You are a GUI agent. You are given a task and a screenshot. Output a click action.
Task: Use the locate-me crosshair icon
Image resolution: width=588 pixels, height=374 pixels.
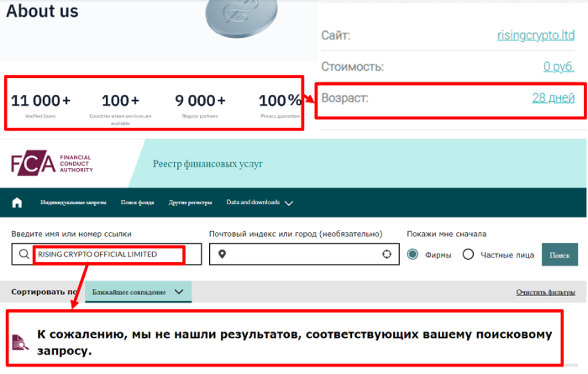coord(386,255)
